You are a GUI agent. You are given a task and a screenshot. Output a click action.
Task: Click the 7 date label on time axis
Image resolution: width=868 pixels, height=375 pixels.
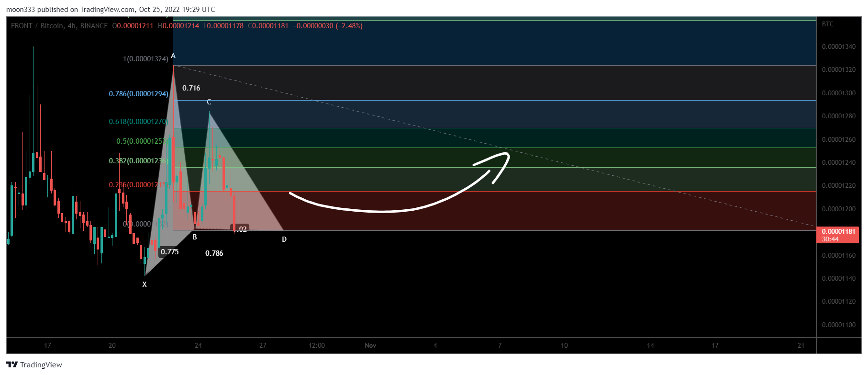pos(500,345)
